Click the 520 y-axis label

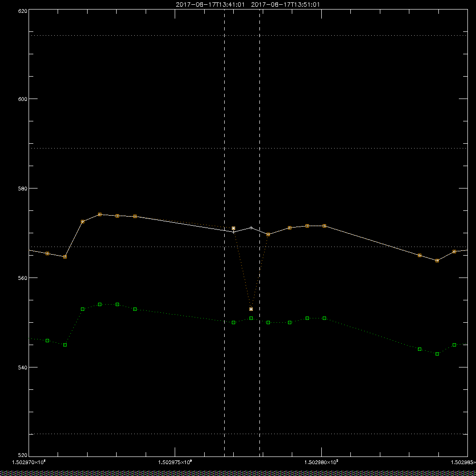tap(23, 456)
